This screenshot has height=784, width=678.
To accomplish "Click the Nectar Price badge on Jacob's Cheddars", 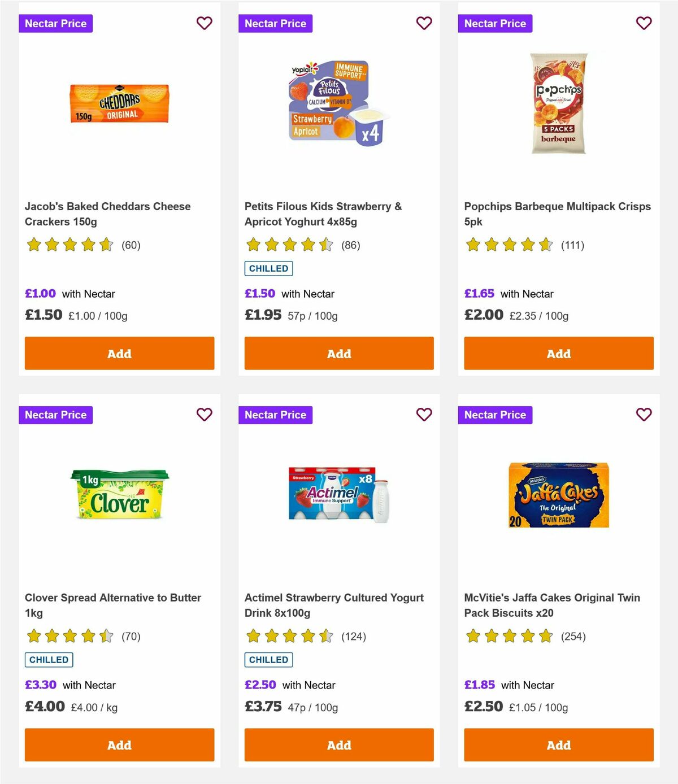I will pyautogui.click(x=56, y=23).
